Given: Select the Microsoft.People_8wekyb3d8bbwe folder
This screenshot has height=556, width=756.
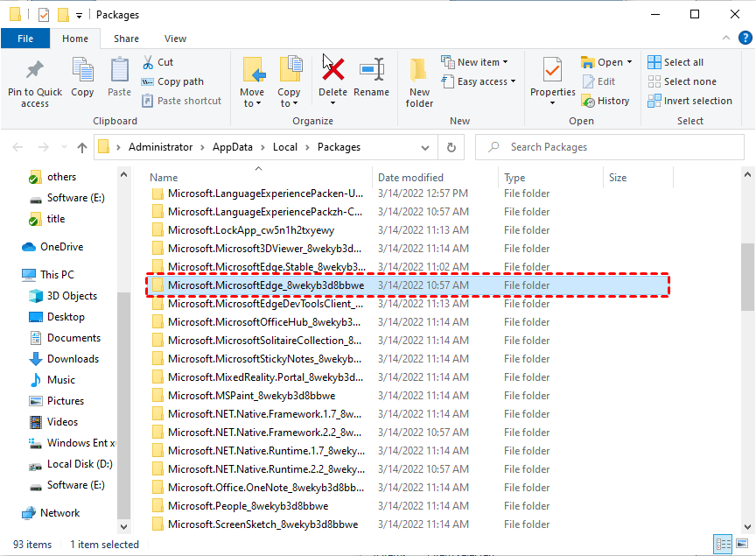Looking at the screenshot, I should 408,506.
